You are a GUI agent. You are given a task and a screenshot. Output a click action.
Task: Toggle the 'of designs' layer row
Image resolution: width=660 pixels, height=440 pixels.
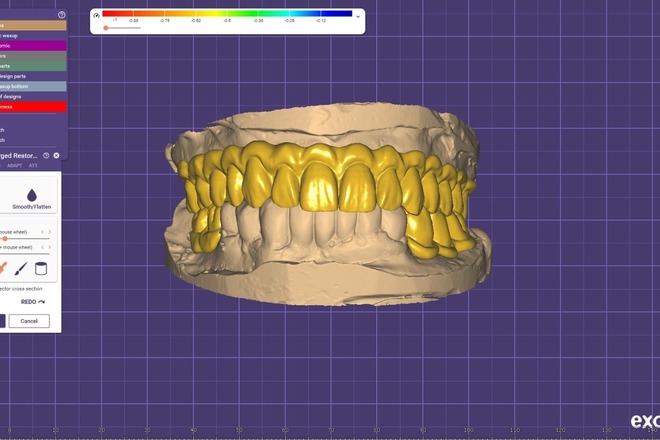33,96
